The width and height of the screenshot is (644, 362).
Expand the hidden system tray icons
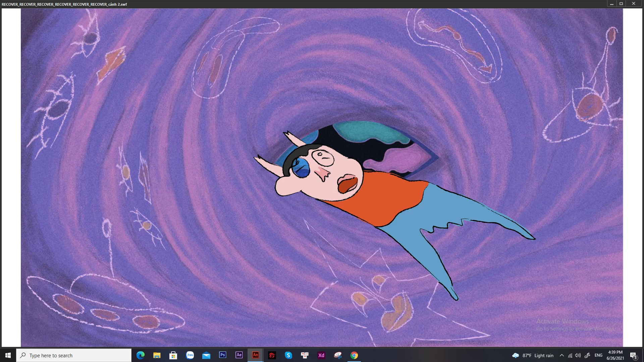click(x=562, y=355)
